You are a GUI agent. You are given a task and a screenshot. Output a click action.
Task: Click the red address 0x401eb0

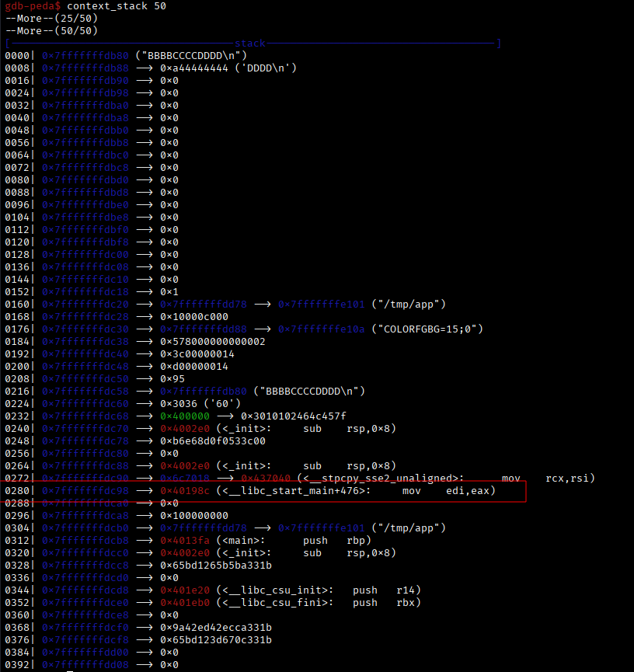click(x=185, y=603)
